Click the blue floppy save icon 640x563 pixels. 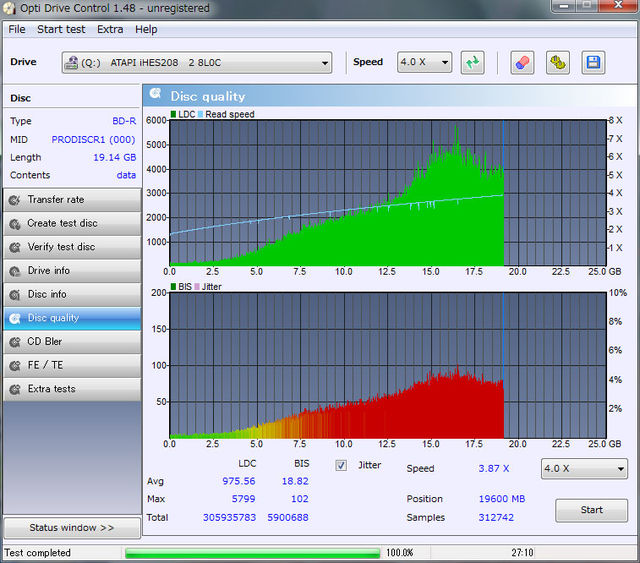(593, 62)
